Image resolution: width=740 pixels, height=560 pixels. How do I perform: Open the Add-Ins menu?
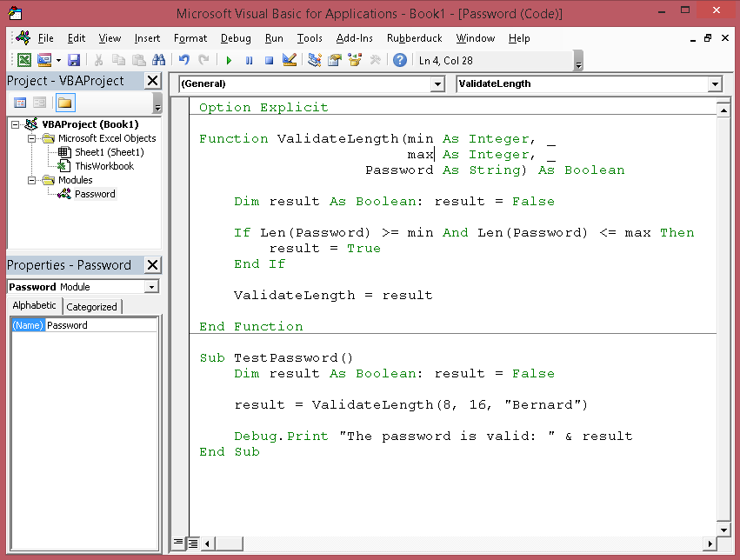click(354, 38)
